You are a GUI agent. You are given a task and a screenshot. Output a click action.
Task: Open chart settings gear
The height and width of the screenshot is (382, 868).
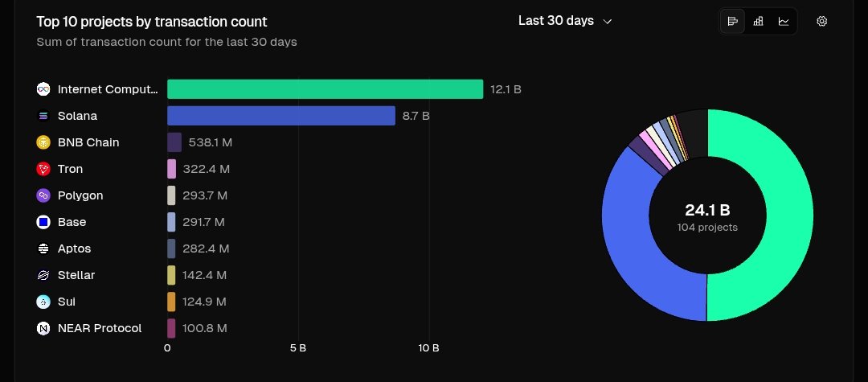[822, 22]
